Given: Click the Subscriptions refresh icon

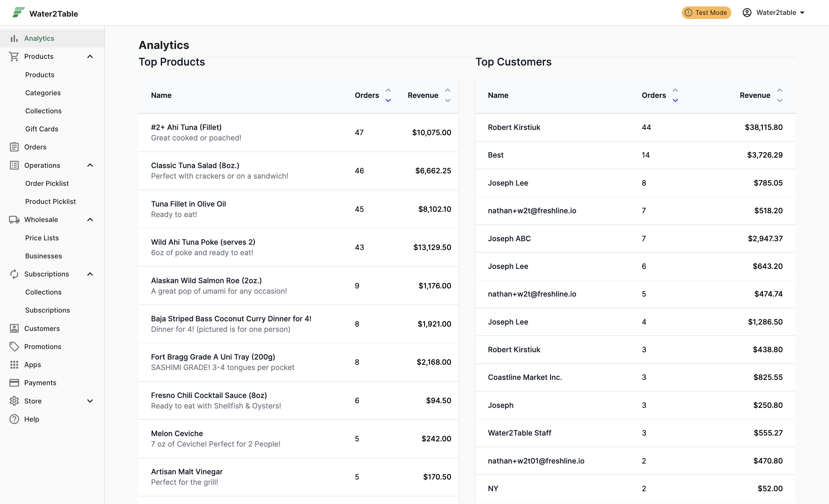Looking at the screenshot, I should tap(14, 274).
